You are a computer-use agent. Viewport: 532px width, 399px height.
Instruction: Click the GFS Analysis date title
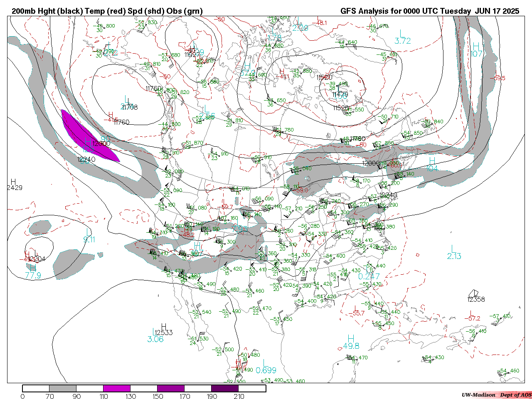pyautogui.click(x=430, y=11)
